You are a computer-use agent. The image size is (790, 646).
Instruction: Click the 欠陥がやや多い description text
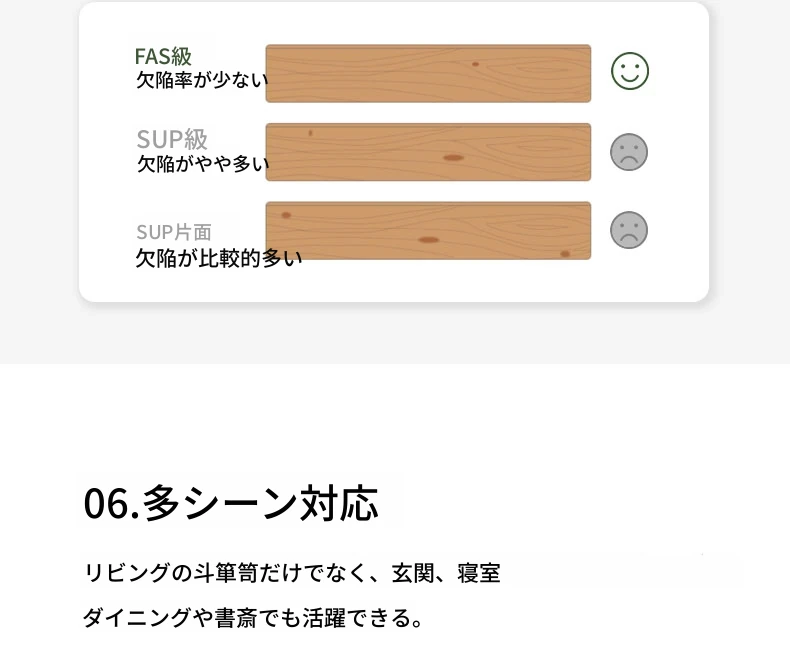(x=203, y=164)
